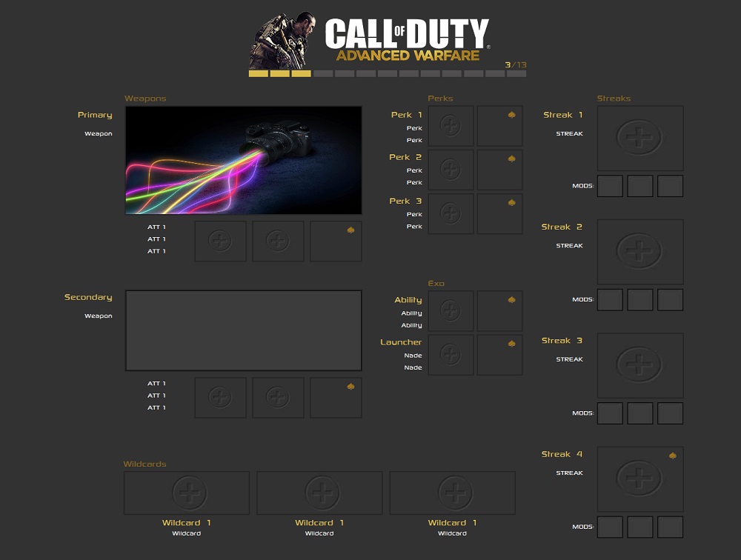
Task: Add a scorestreak in Streak 2 slot
Action: pos(639,251)
